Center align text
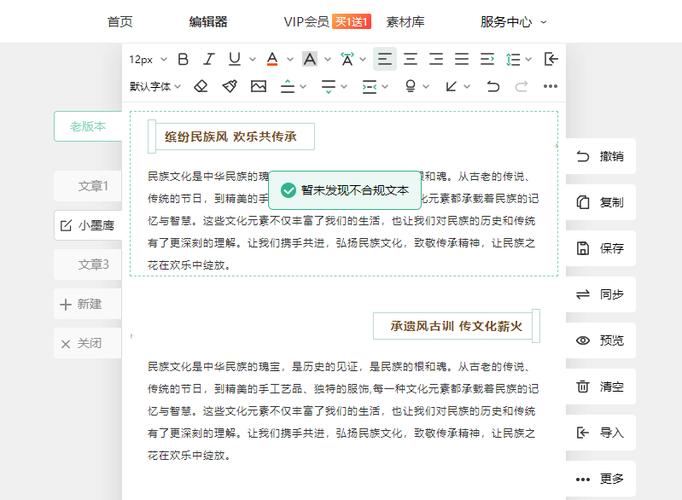682x500 pixels. pos(410,59)
